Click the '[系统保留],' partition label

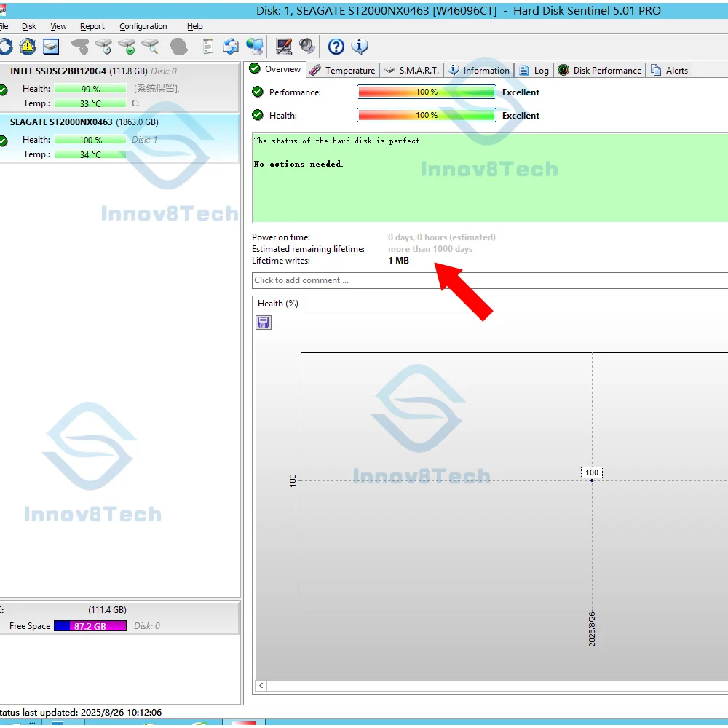157,88
